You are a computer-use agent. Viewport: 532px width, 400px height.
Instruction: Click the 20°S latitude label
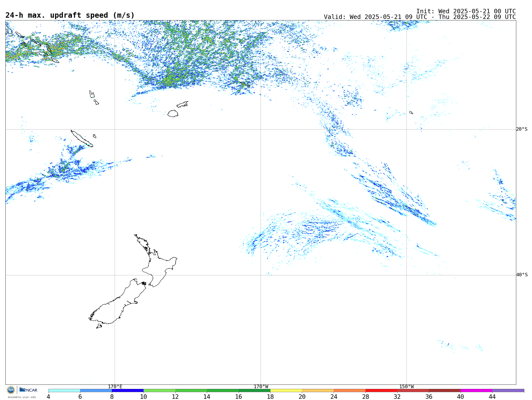[522, 129]
